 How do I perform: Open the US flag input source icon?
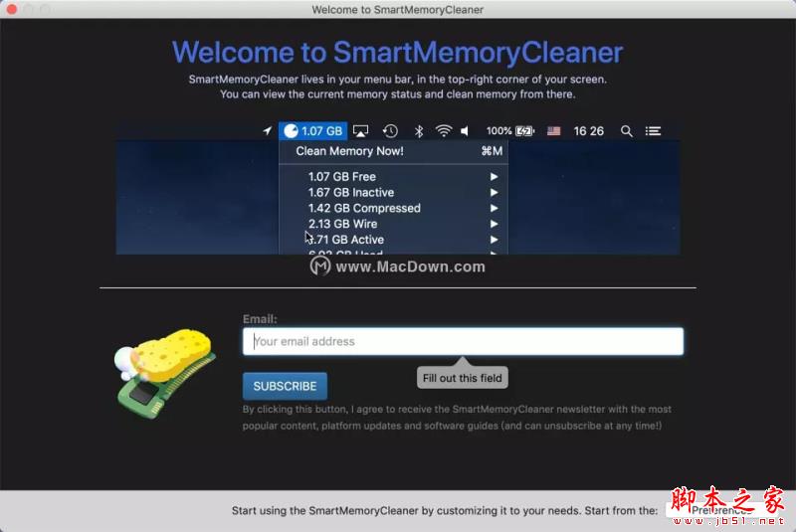(x=554, y=131)
